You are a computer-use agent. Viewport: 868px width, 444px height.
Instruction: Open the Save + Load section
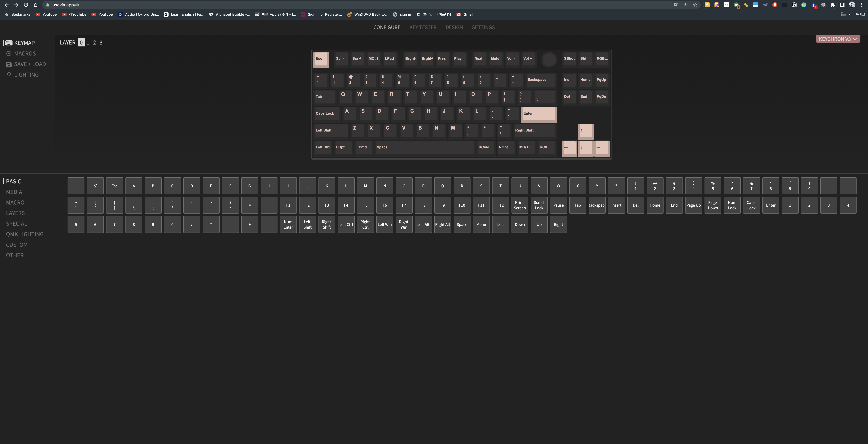tap(30, 64)
